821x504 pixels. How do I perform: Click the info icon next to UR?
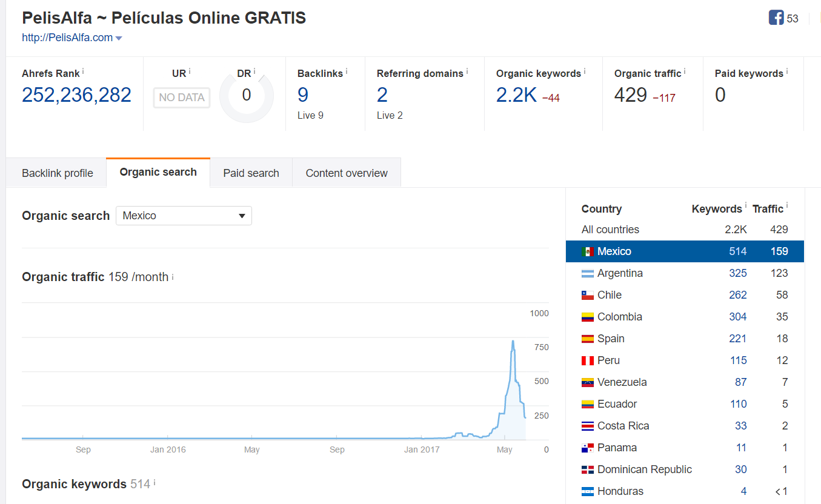tap(190, 71)
